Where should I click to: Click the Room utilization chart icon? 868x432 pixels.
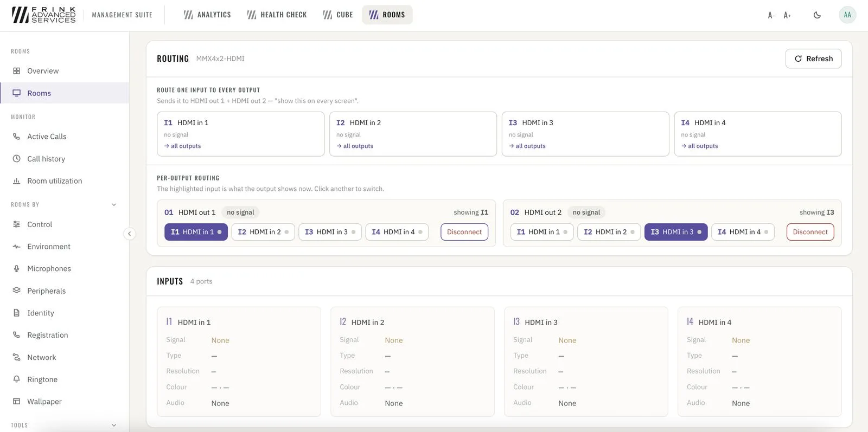tap(17, 181)
